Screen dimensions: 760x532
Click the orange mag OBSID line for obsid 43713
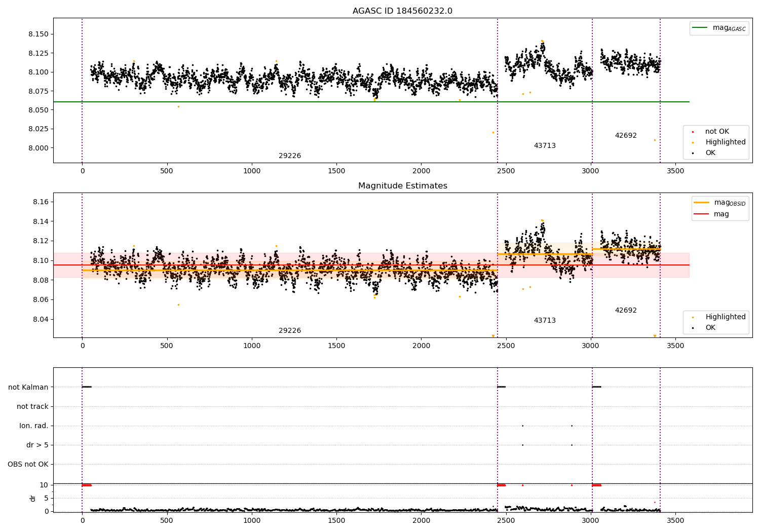[545, 254]
